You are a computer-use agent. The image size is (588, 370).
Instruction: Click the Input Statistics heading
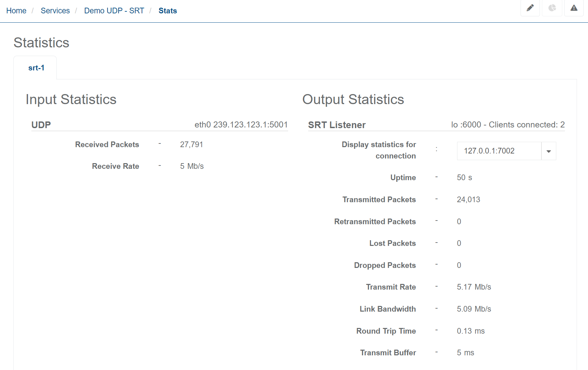71,99
